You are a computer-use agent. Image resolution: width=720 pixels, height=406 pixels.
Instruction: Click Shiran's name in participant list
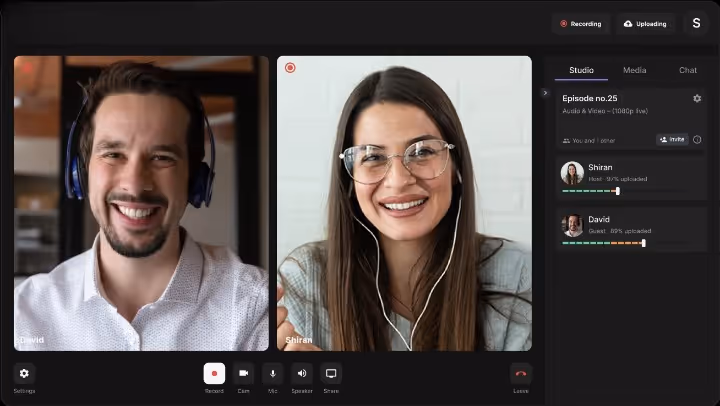(600, 168)
